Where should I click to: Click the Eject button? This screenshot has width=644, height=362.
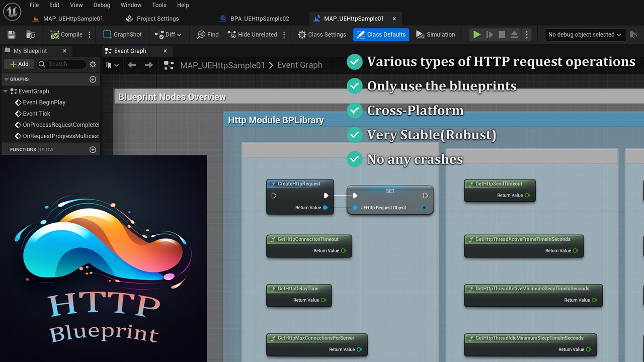[514, 35]
